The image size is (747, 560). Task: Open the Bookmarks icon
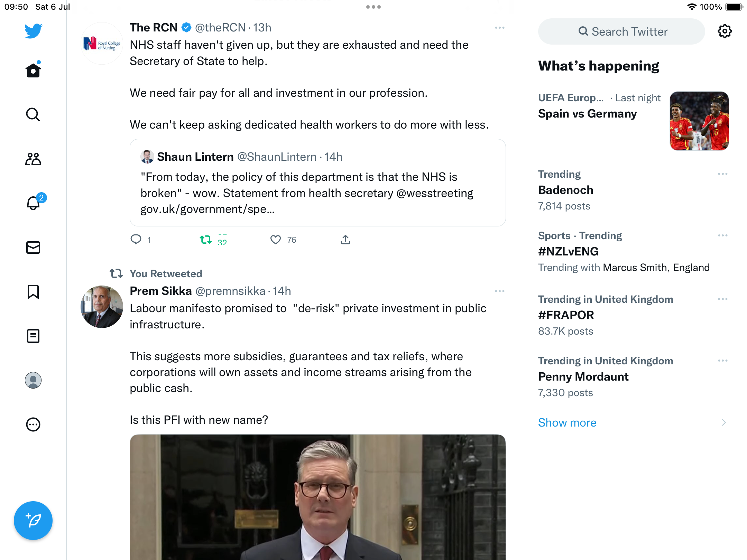pyautogui.click(x=33, y=292)
